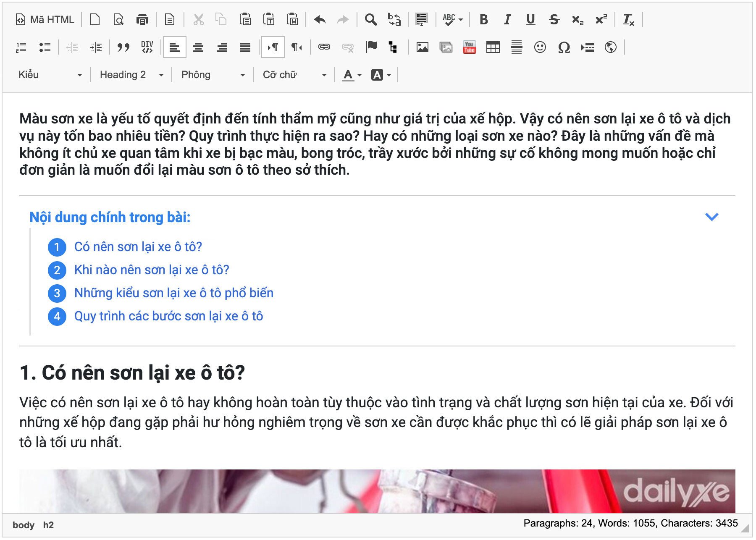Click the dailyxe article image
The height and width of the screenshot is (540, 756).
(377, 490)
